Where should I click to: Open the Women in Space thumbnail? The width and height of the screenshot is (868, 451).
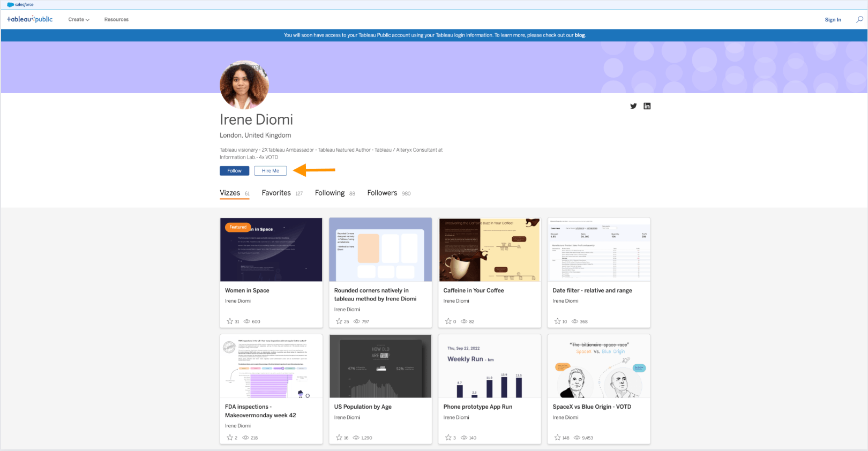(x=271, y=250)
